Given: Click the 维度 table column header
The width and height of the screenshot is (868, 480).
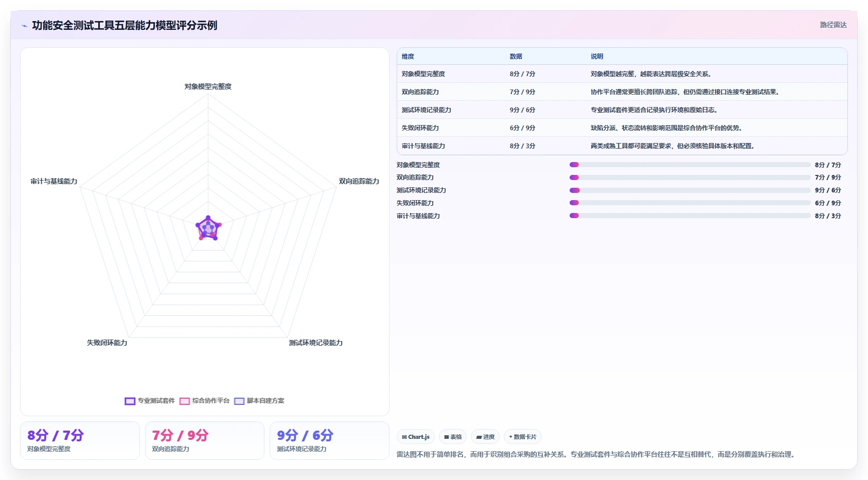Looking at the screenshot, I should tap(408, 57).
